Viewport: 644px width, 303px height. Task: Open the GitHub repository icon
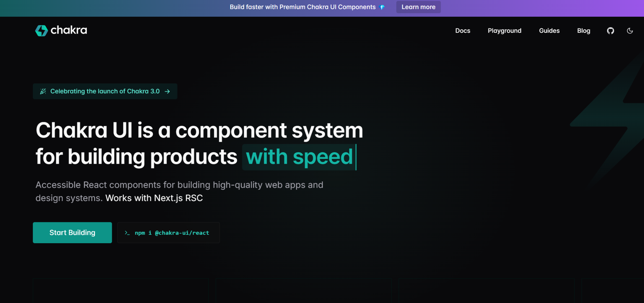click(x=610, y=31)
